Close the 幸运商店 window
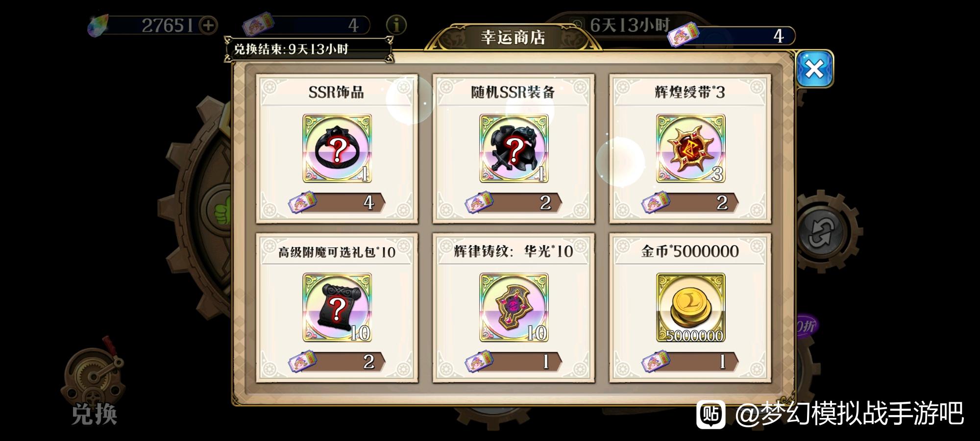Viewport: 980px width, 441px height. click(x=814, y=69)
